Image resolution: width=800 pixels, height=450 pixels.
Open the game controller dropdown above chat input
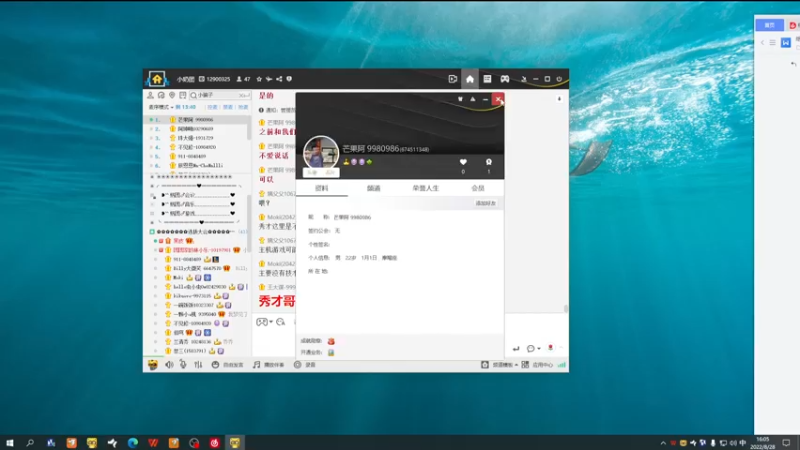[264, 322]
